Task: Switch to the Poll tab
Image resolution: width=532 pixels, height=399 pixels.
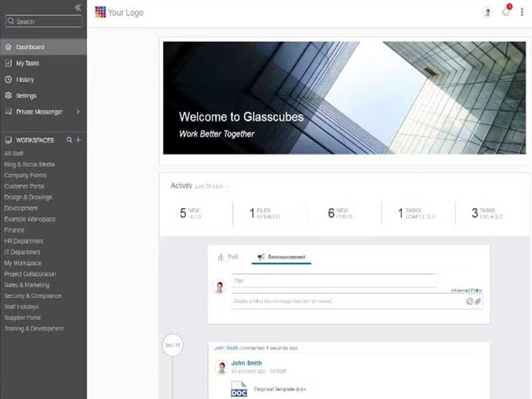Action: (228, 257)
